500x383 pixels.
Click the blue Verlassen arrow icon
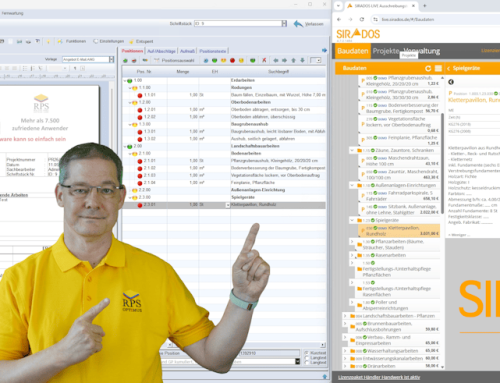[298, 24]
